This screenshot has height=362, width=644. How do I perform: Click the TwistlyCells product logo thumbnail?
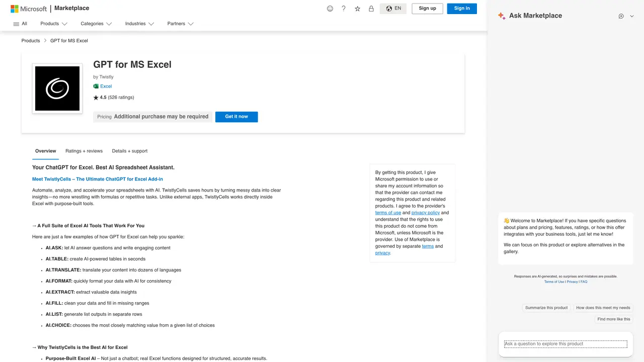coord(57,88)
